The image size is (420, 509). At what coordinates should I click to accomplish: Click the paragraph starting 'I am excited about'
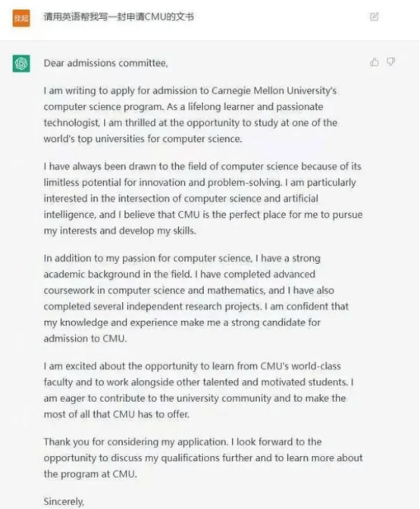[x=199, y=390]
